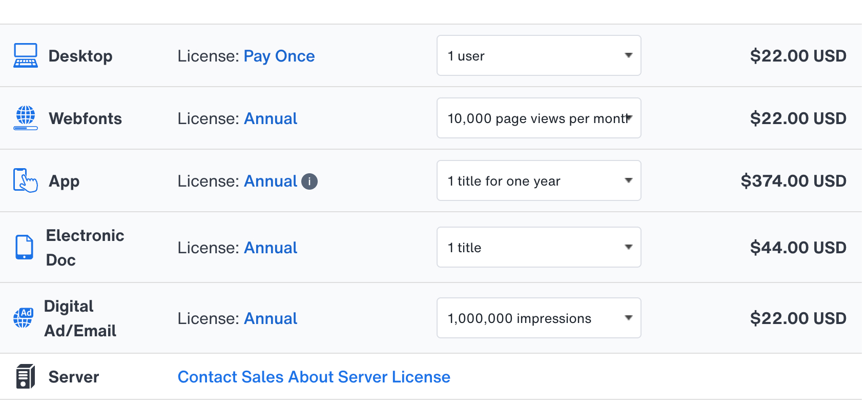This screenshot has height=405, width=868.
Task: Click the Electronic Doc 'Annual' link
Action: coord(270,248)
